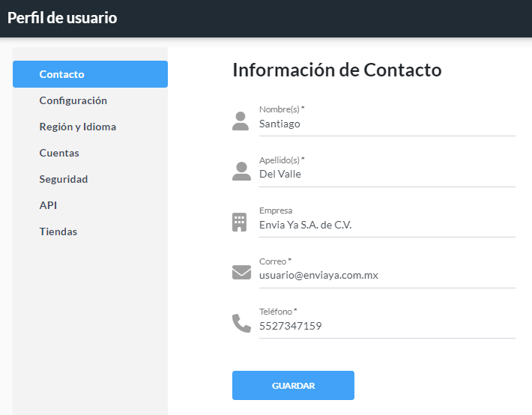
Task: Click the phone icon next to Teléfono
Action: pyautogui.click(x=241, y=324)
